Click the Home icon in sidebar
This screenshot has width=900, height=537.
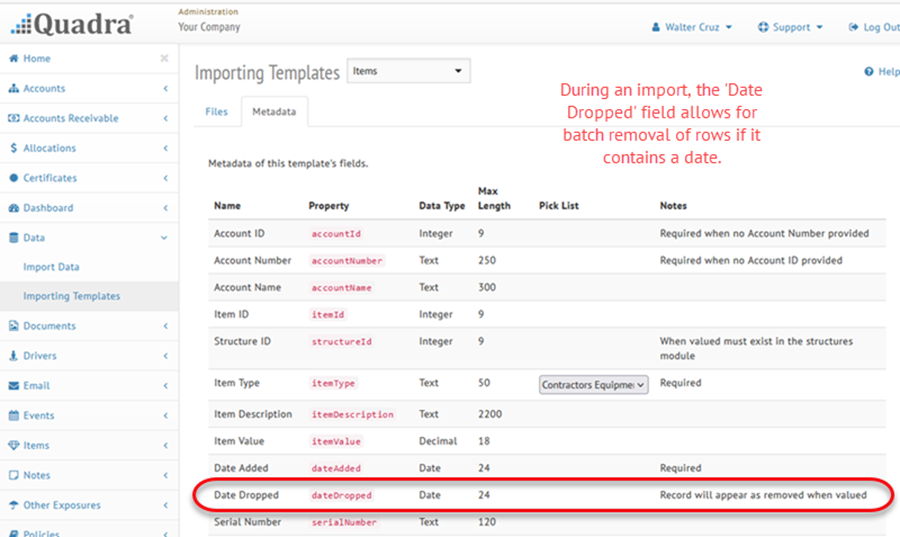pos(14,59)
